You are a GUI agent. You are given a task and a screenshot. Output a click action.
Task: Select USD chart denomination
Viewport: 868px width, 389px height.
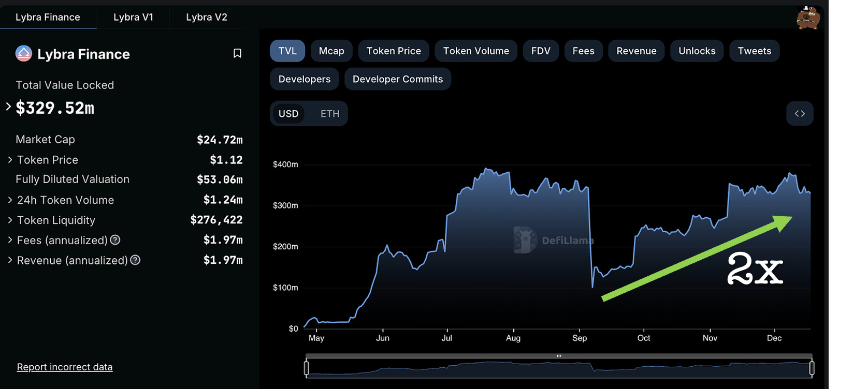[x=288, y=114]
